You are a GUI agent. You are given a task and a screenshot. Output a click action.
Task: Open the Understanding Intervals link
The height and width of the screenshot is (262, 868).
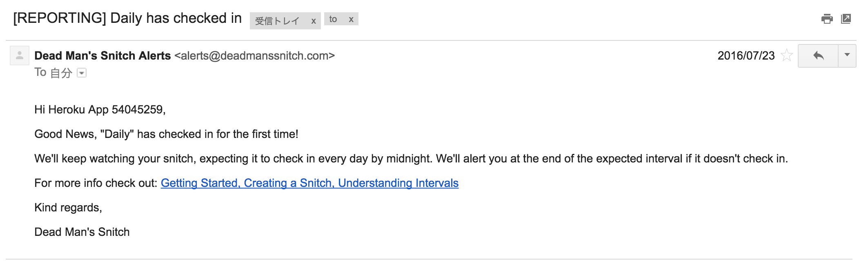(398, 183)
